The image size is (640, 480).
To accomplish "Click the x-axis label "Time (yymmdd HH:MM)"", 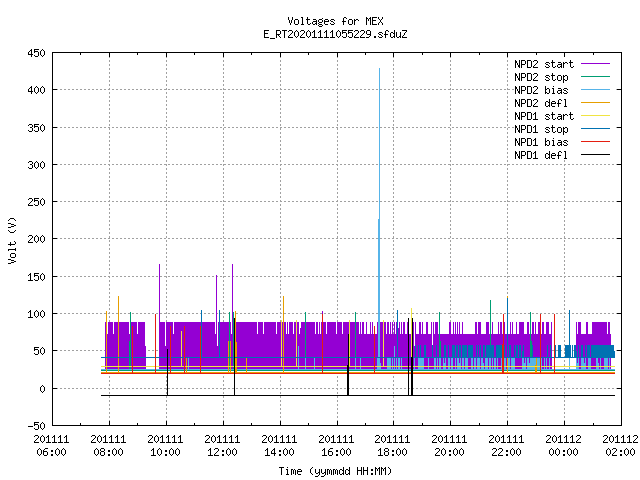I will [335, 471].
